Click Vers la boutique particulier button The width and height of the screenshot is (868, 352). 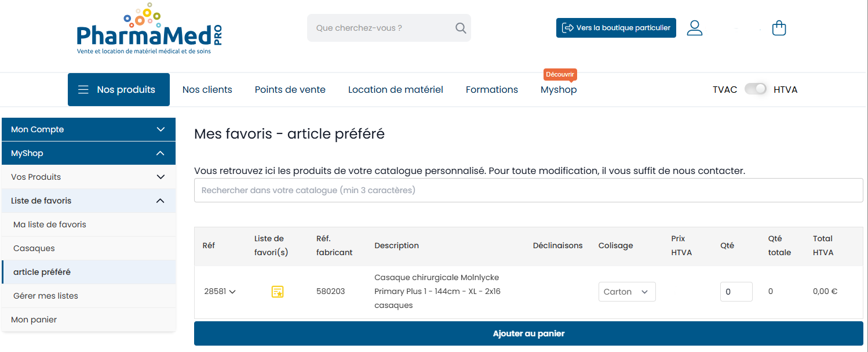616,28
